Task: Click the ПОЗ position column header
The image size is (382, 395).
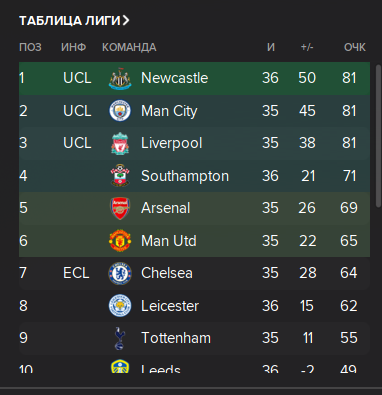Action: [x=30, y=47]
